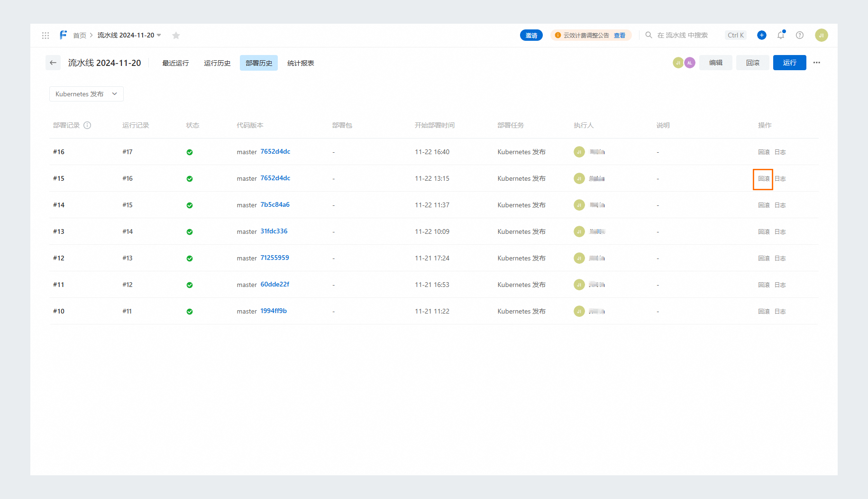The image size is (868, 499).
Task: Click the blue plus create icon
Action: [762, 35]
